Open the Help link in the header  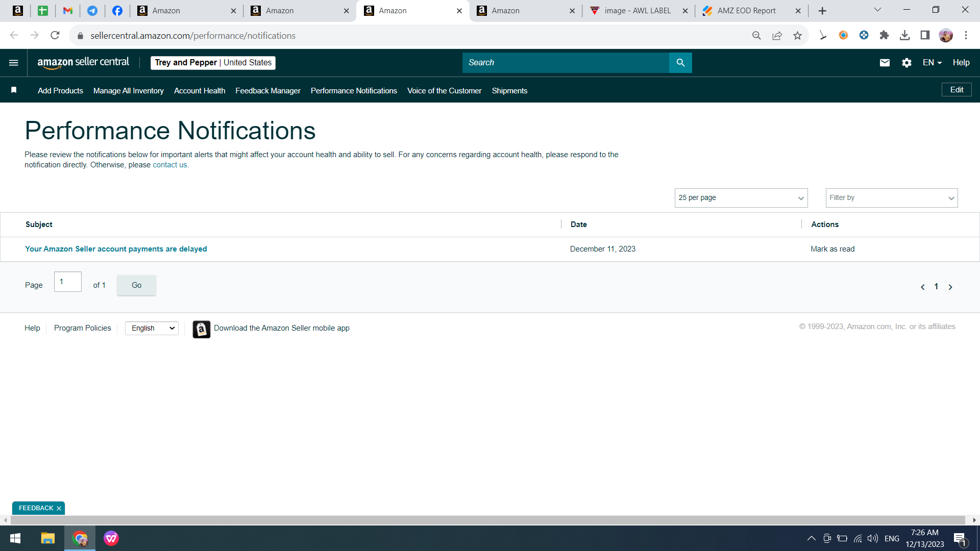961,63
